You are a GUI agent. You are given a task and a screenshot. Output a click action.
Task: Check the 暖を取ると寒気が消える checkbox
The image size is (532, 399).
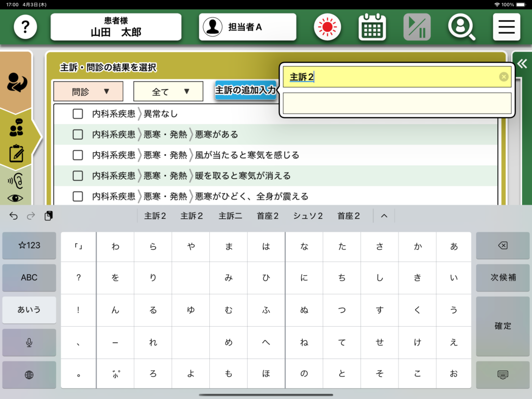pyautogui.click(x=78, y=176)
